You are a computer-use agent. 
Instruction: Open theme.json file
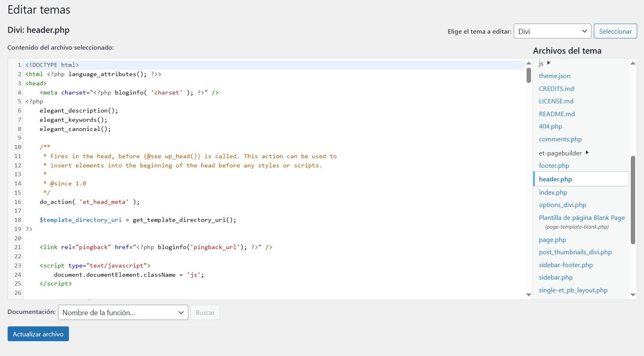coord(554,76)
